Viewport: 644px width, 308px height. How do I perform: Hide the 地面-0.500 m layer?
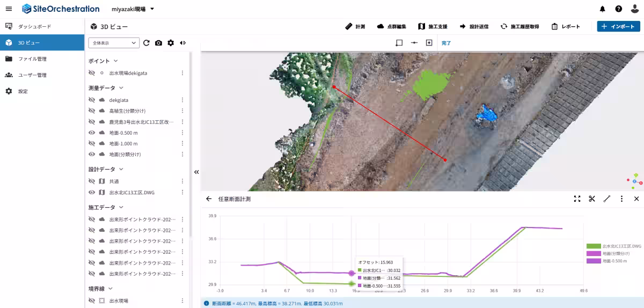(92, 133)
